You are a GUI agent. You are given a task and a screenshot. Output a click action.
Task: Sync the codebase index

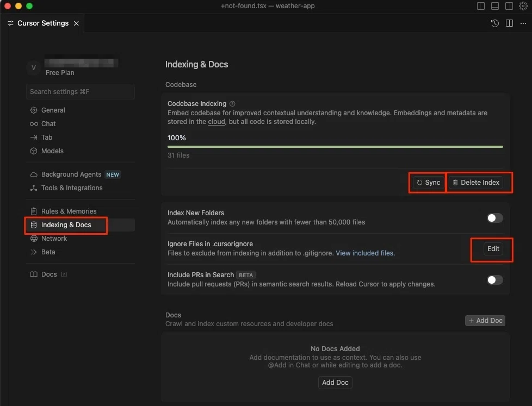429,182
